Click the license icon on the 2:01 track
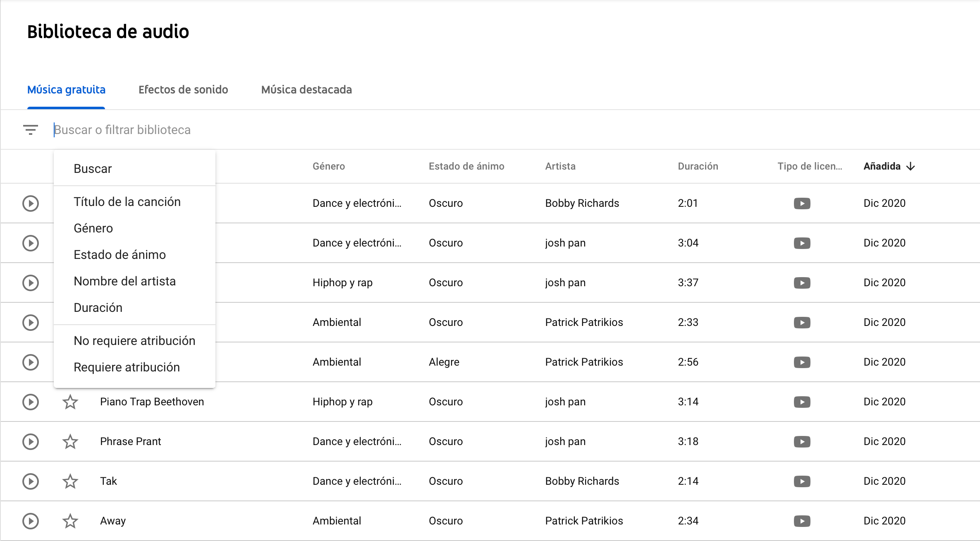 coord(802,203)
